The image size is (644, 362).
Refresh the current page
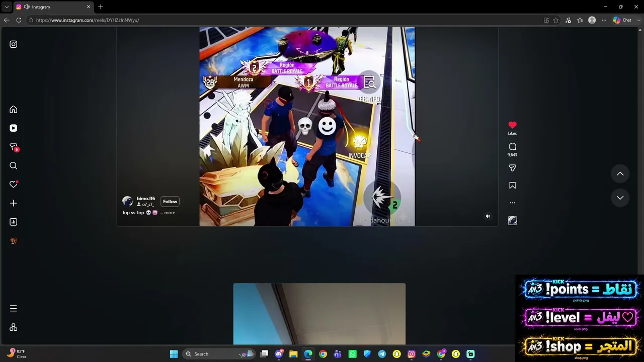coord(19,20)
